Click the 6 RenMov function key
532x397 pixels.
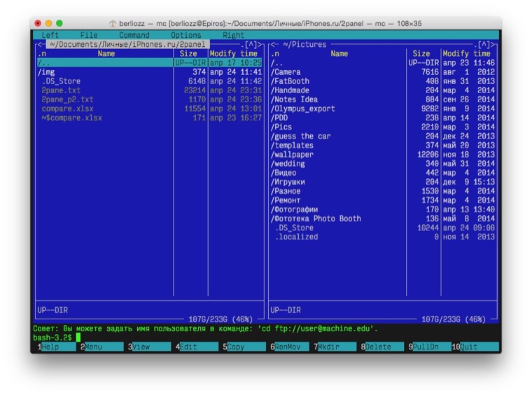pyautogui.click(x=289, y=347)
